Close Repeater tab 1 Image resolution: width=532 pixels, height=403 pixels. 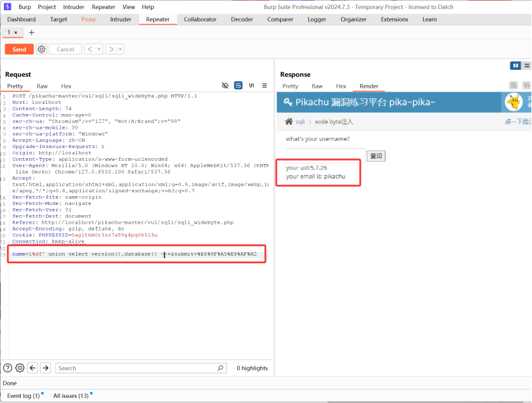click(x=15, y=33)
